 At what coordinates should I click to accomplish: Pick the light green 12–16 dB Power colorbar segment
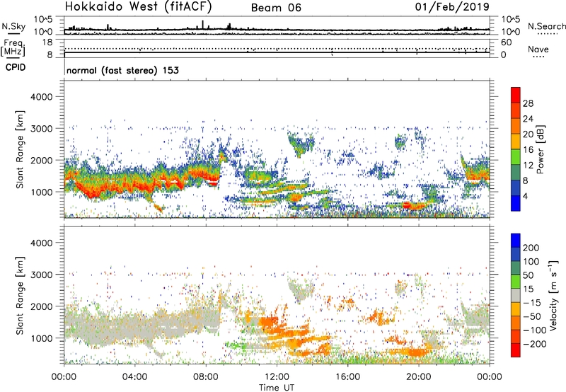point(516,157)
